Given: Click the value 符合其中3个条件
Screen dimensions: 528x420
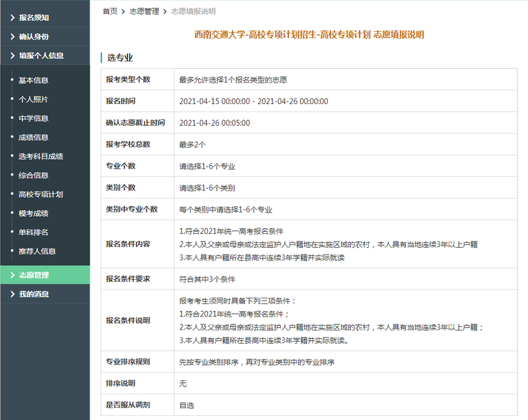Looking at the screenshot, I should tap(207, 279).
